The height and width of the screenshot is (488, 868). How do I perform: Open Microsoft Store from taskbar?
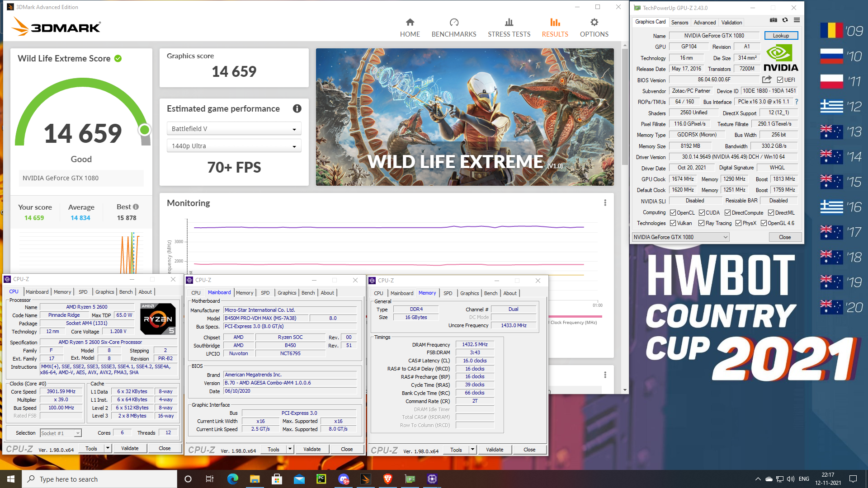click(277, 479)
